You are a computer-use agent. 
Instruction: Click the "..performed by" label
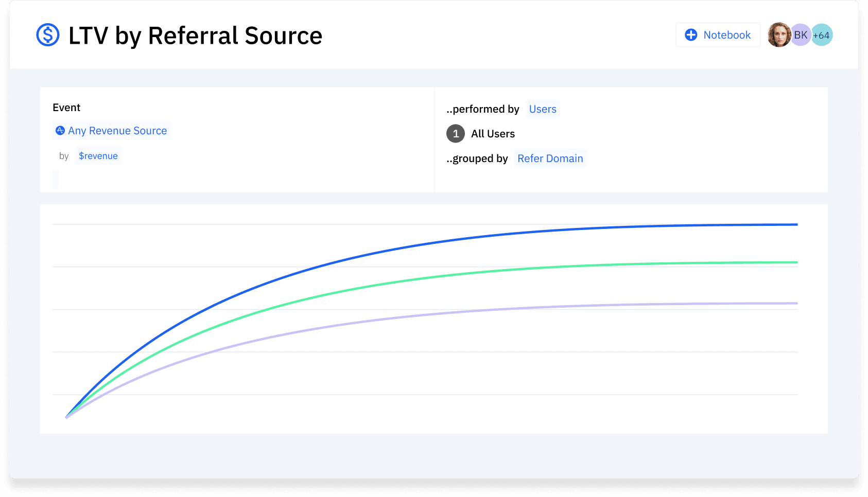click(x=483, y=109)
